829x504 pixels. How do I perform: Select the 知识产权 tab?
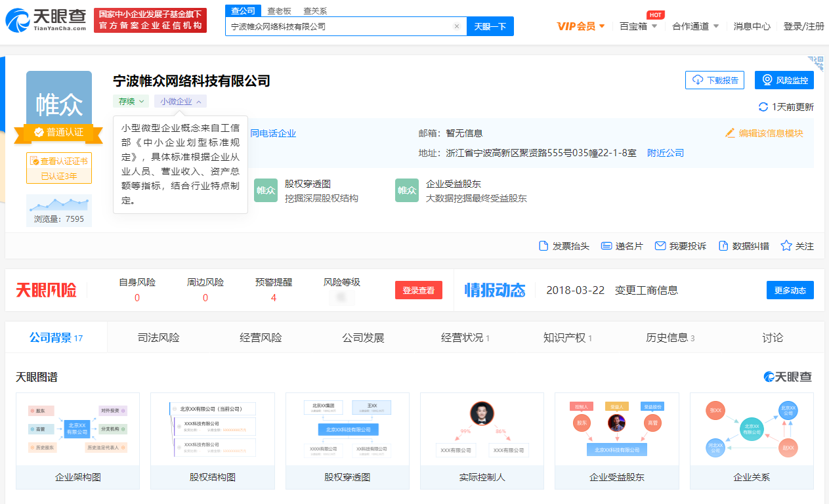[x=568, y=338]
